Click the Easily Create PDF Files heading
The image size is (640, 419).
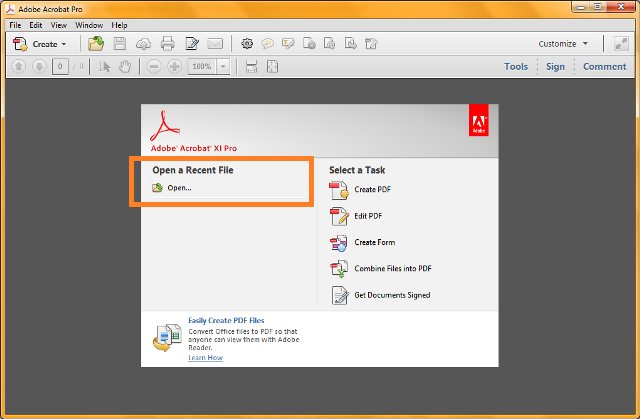(x=226, y=321)
